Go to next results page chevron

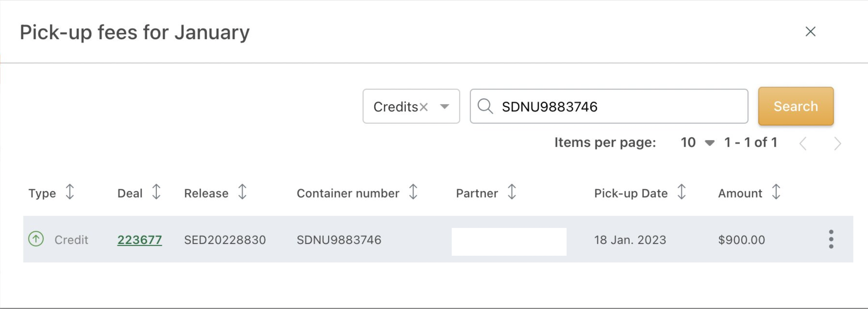[838, 144]
